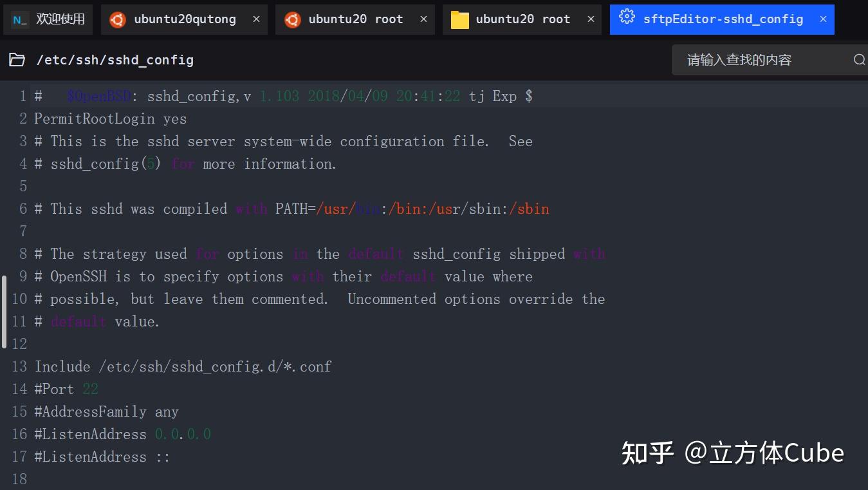Click the magnifier search icon
This screenshot has height=490, width=868.
point(859,60)
